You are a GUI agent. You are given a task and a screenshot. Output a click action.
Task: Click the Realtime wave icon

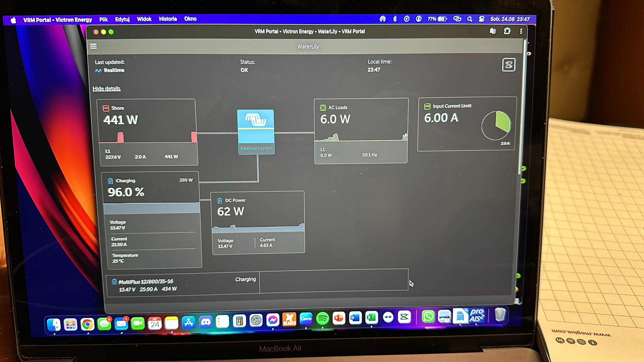point(98,71)
